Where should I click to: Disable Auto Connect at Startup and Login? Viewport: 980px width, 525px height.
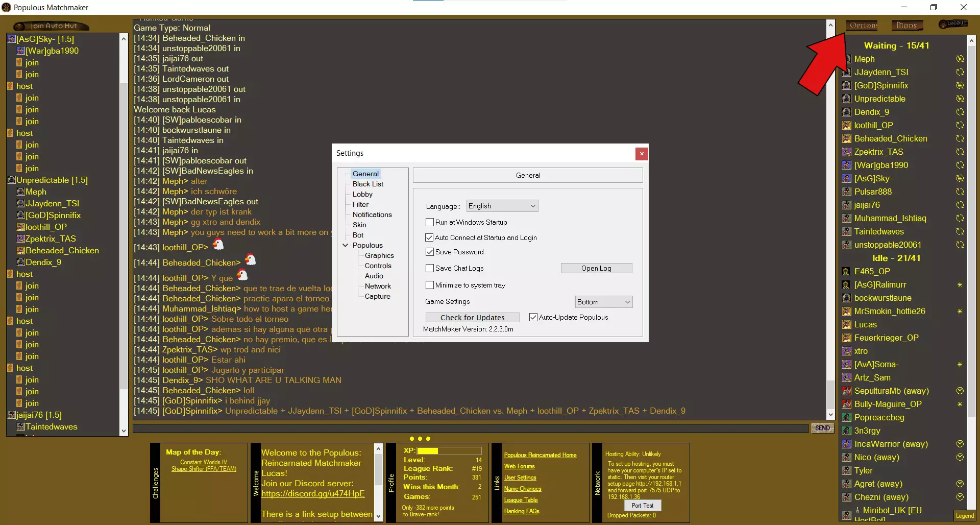click(x=430, y=237)
